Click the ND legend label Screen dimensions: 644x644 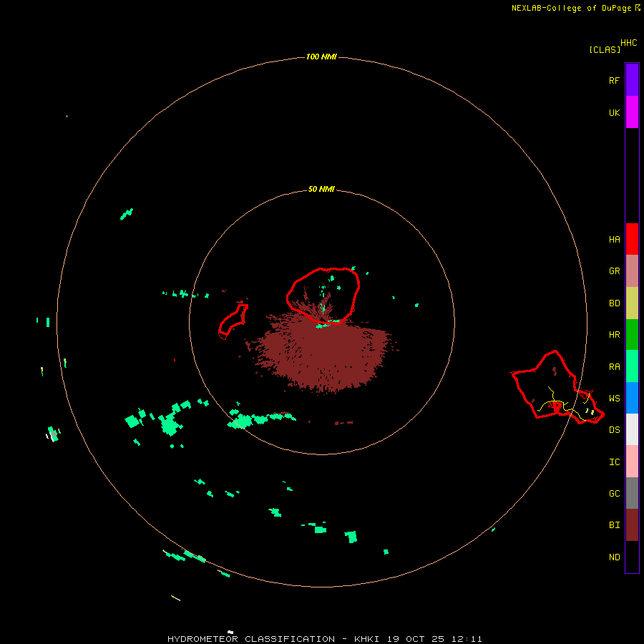(x=614, y=557)
